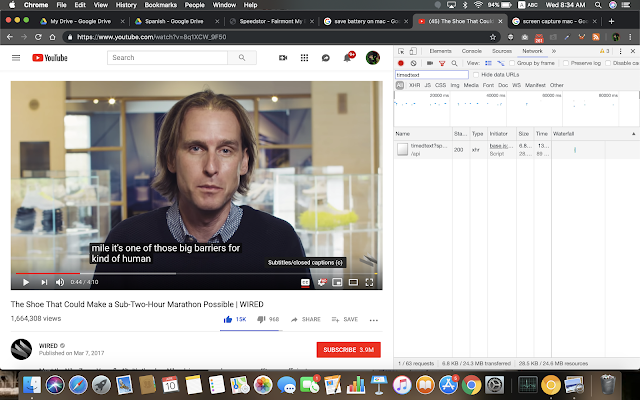Switch to the DevTools Sources panel
Image resolution: width=640 pixels, height=400 pixels.
click(x=502, y=51)
